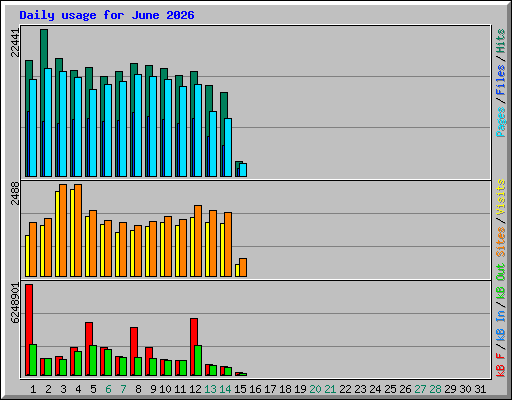Click the Files legend label

click(x=501, y=80)
